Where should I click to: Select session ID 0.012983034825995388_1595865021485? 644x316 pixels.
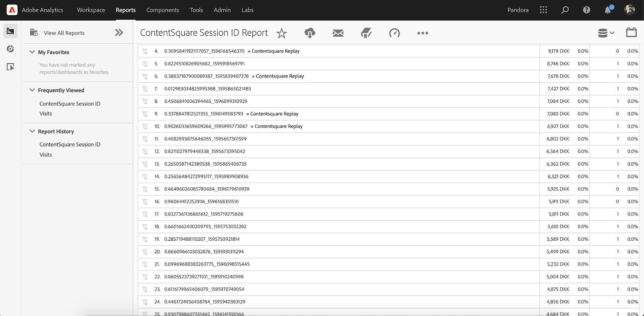click(x=208, y=88)
